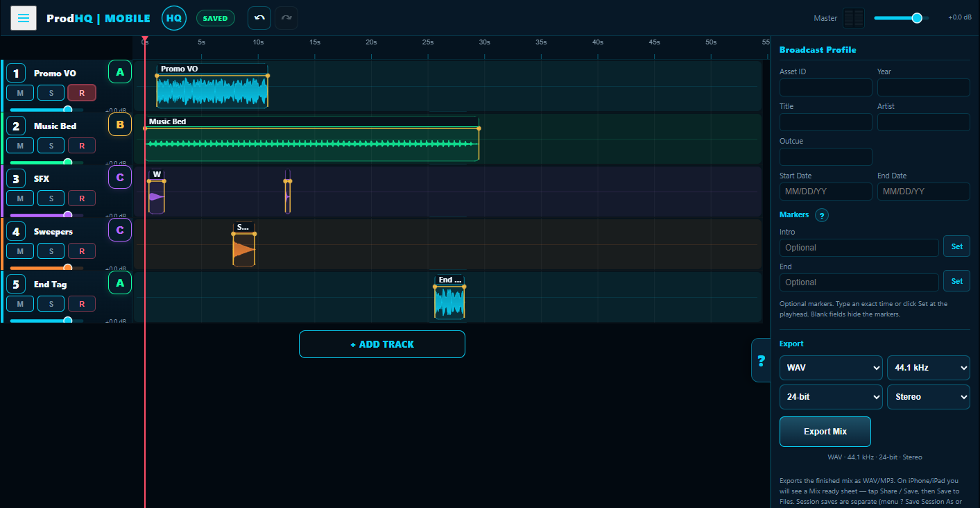
Task: Adjust Promo VO track volume slider
Action: [x=46, y=109]
